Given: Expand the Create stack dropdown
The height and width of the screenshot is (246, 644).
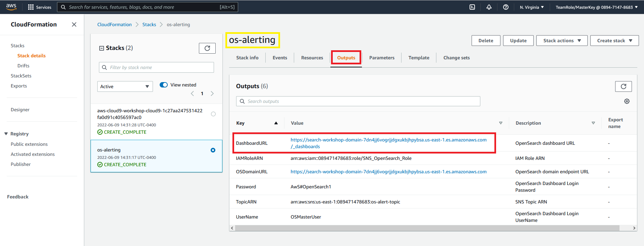Looking at the screenshot, I should tap(614, 41).
